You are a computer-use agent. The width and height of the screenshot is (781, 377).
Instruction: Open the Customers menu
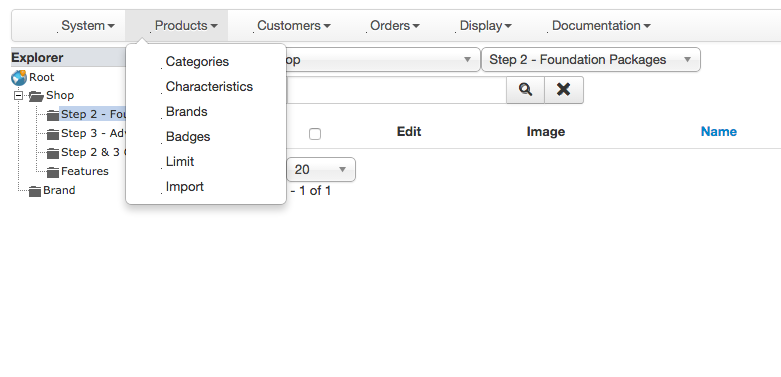click(293, 25)
